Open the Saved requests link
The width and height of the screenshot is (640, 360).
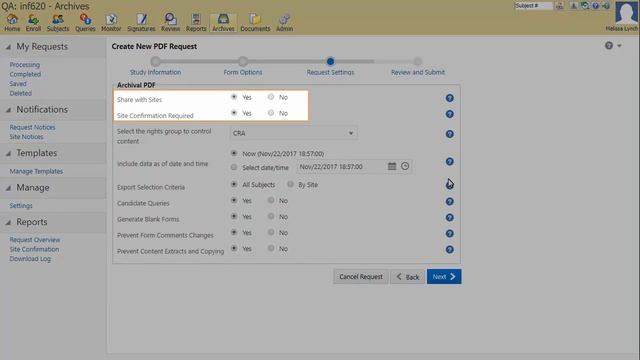pyautogui.click(x=18, y=84)
